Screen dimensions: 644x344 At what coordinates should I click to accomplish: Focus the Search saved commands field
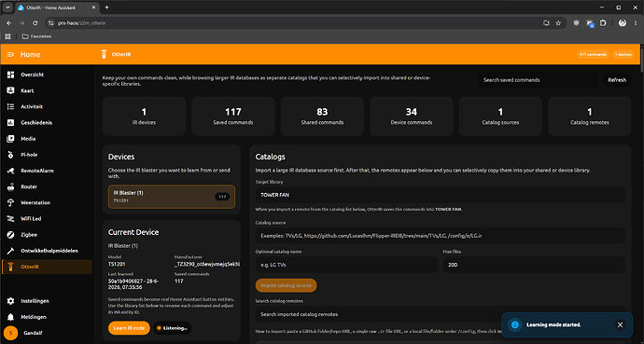(538, 80)
